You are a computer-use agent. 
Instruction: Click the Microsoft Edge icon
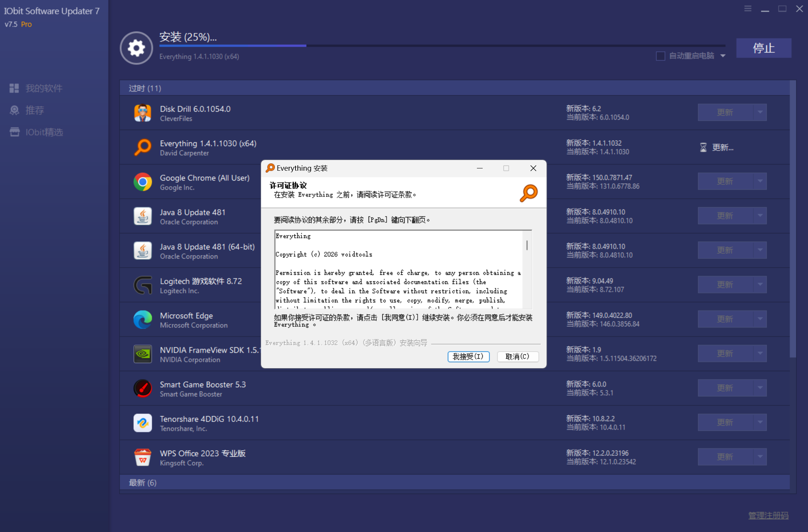click(142, 320)
